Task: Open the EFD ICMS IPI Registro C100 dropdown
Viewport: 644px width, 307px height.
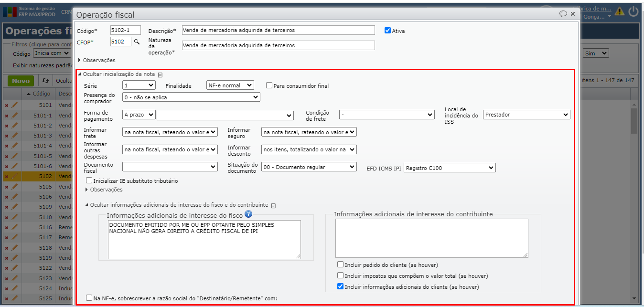Action: 450,168
